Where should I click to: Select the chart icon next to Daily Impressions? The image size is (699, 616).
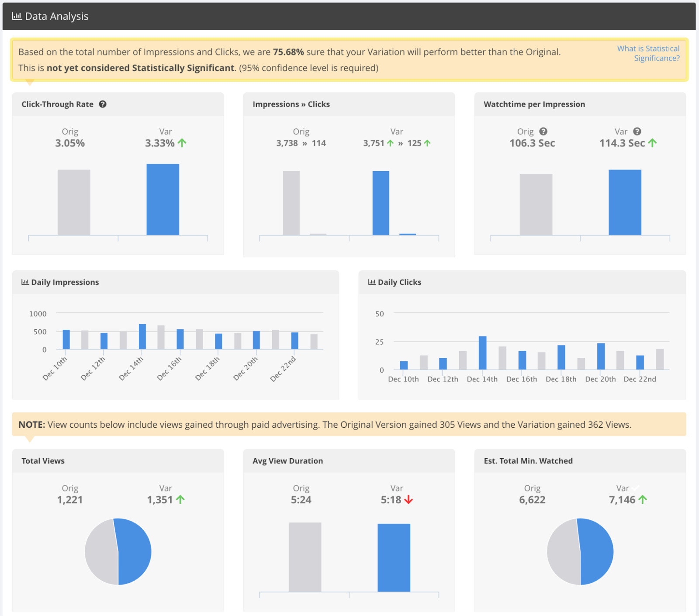pyautogui.click(x=25, y=282)
